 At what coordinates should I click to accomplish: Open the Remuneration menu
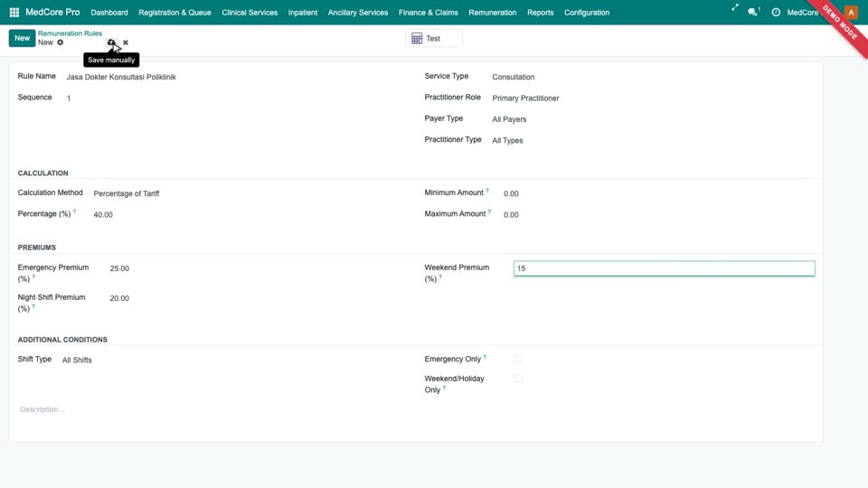pos(492,12)
